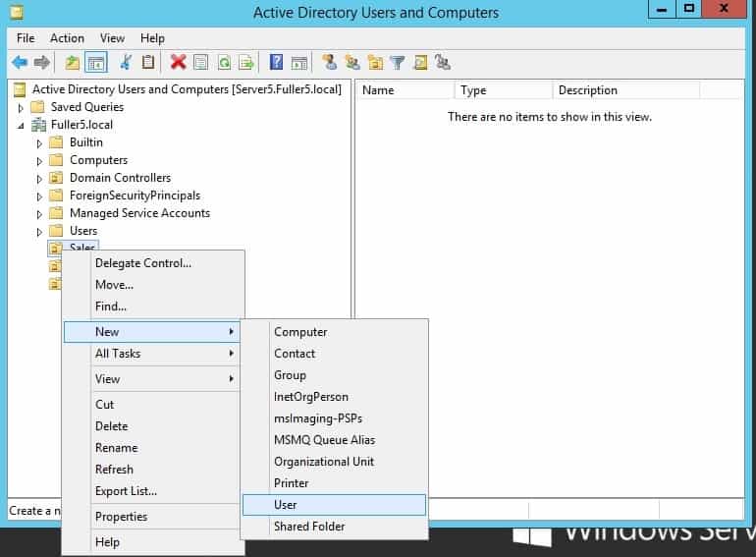This screenshot has width=756, height=557.
Task: Choose msImaging-PSPs from New submenu
Action: pyautogui.click(x=334, y=418)
